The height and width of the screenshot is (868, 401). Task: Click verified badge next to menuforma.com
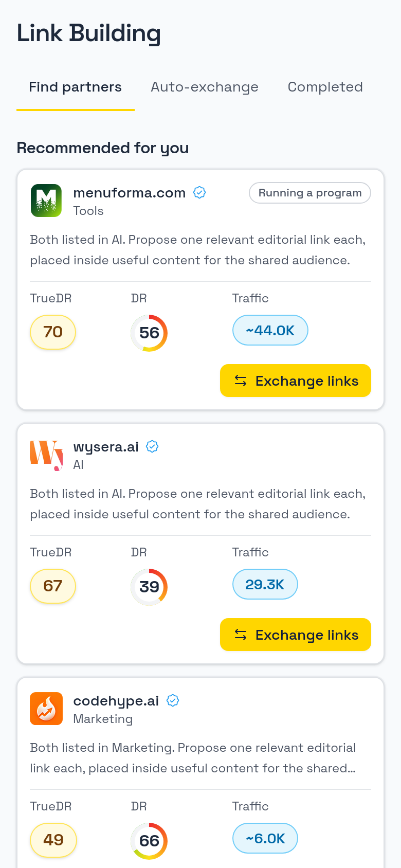point(199,193)
